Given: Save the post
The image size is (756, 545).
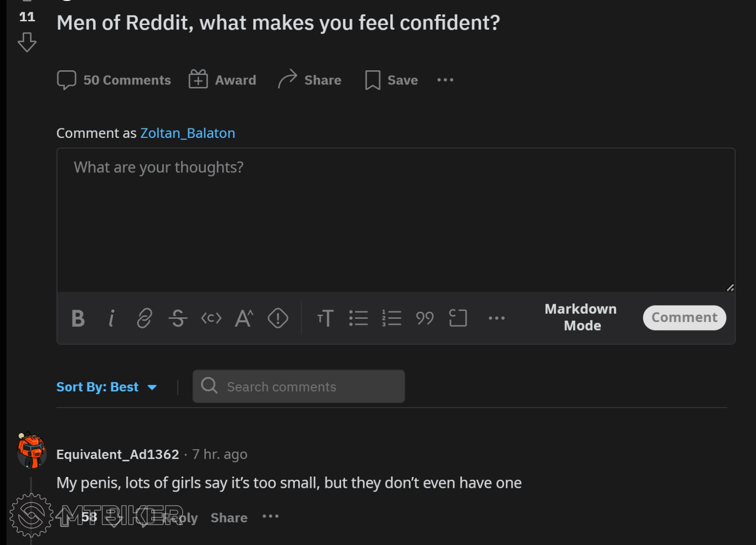Looking at the screenshot, I should coord(392,80).
